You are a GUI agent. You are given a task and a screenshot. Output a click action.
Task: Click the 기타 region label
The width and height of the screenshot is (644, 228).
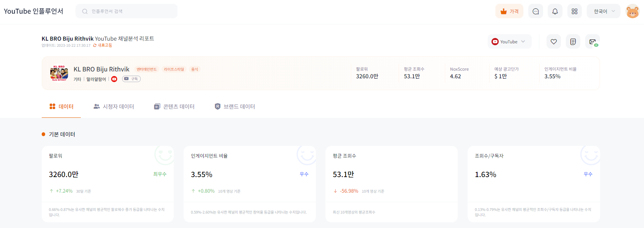click(x=77, y=79)
